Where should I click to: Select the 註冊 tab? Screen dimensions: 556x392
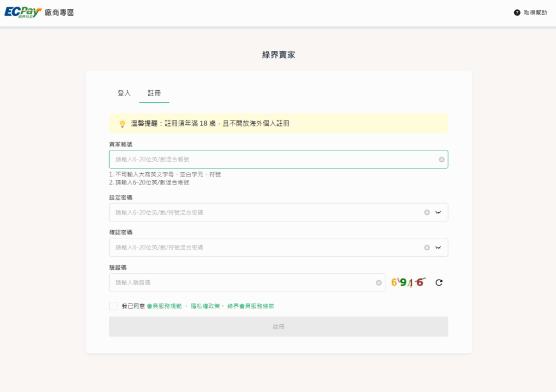coord(154,93)
